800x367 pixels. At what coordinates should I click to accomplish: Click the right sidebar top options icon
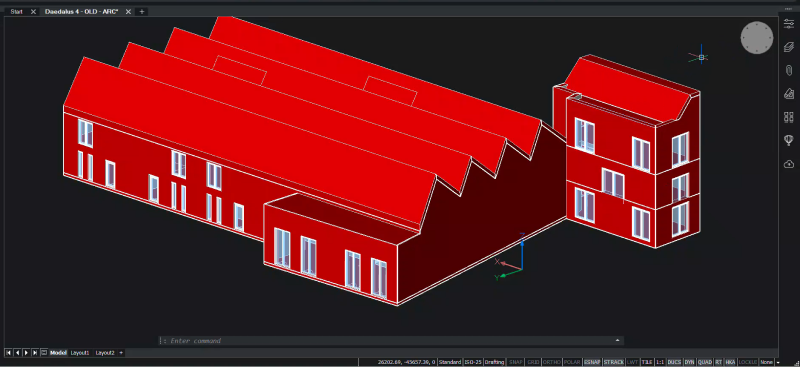pyautogui.click(x=789, y=8)
